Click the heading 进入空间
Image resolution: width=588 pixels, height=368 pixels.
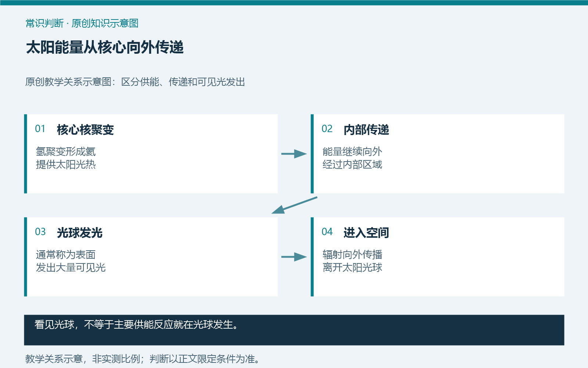click(x=366, y=233)
